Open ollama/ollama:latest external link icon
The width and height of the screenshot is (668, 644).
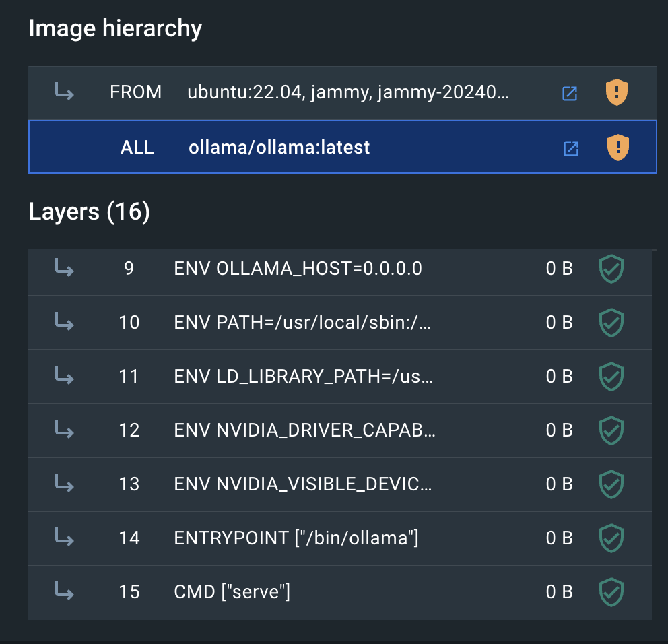pos(571,149)
